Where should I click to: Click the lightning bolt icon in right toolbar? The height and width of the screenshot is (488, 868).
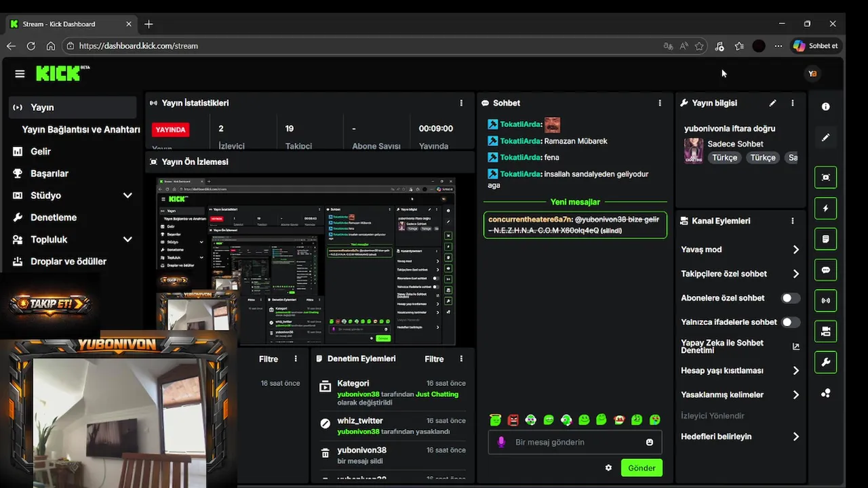(x=825, y=208)
